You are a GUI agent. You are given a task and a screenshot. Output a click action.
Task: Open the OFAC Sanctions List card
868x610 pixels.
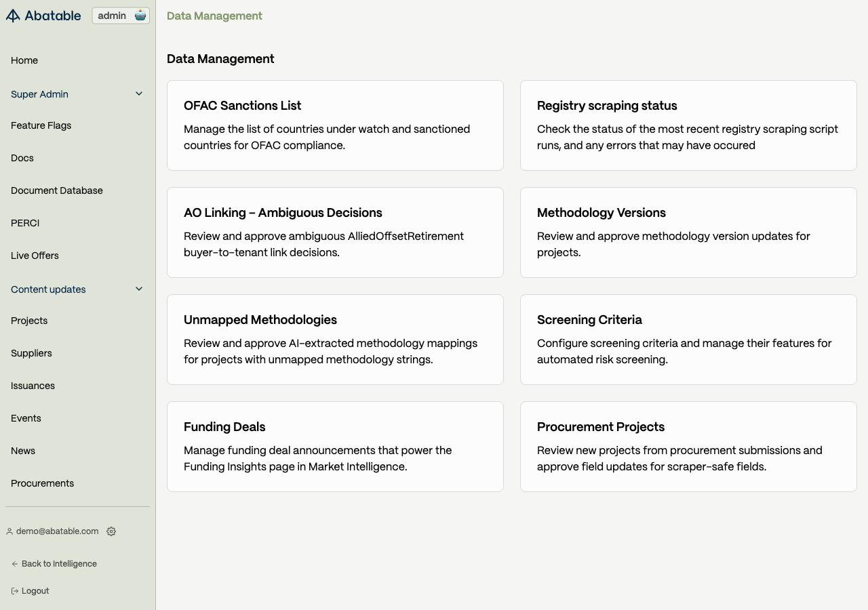[335, 125]
